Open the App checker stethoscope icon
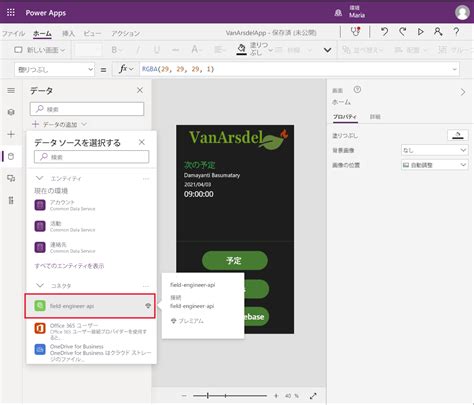This screenshot has width=474, height=405. tap(355, 32)
